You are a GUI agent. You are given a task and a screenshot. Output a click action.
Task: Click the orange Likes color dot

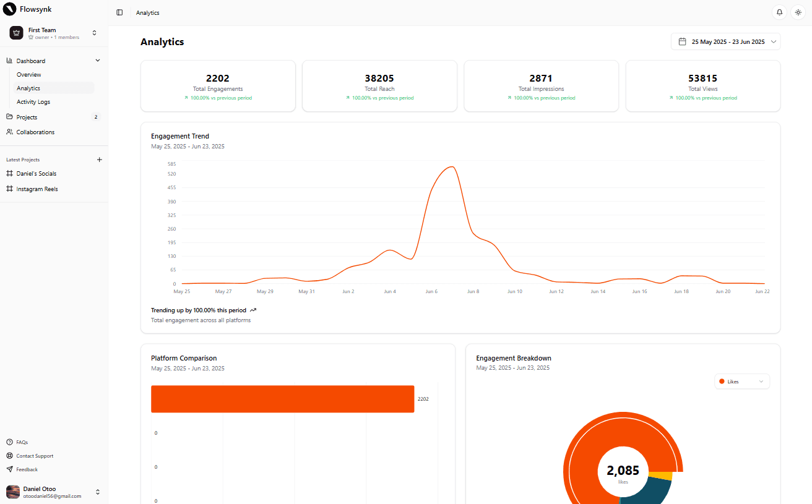click(x=721, y=381)
